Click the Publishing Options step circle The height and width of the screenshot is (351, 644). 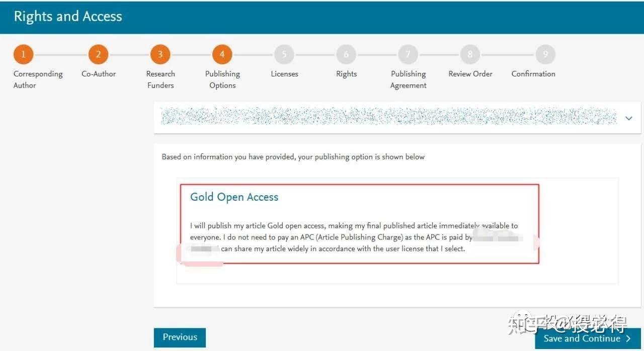[x=222, y=54]
